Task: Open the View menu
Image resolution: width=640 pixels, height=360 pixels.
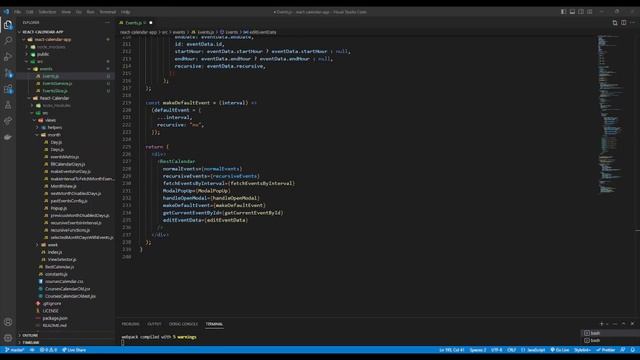Action: [x=66, y=12]
